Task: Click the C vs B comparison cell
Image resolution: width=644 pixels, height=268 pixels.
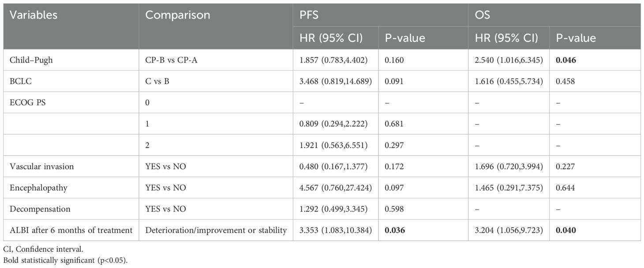Action: pyautogui.click(x=159, y=82)
